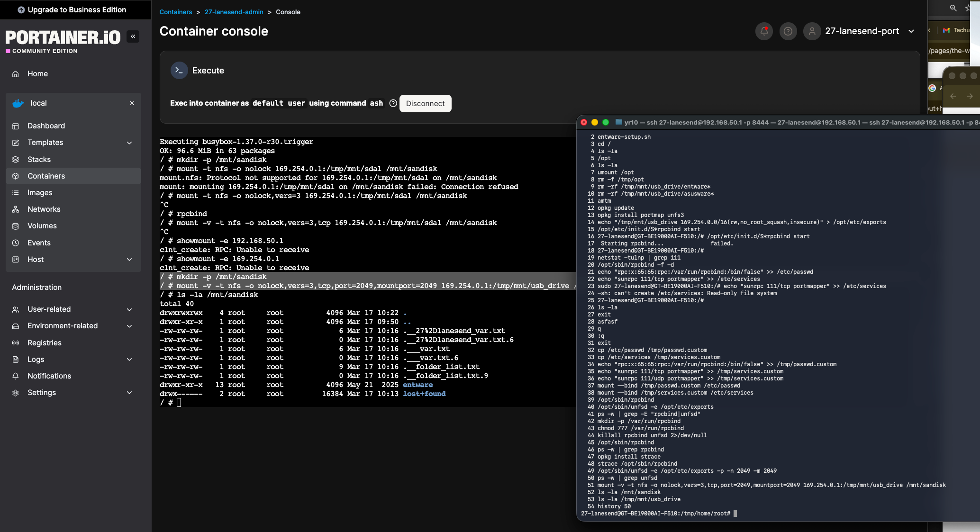
Task: Expand the Host submenu
Action: (x=129, y=260)
